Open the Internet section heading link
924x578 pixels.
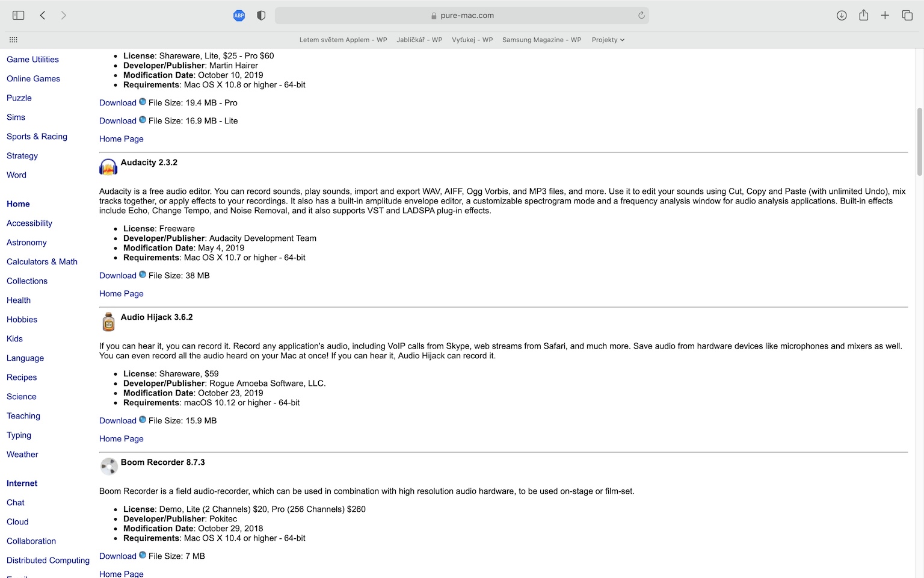22,483
